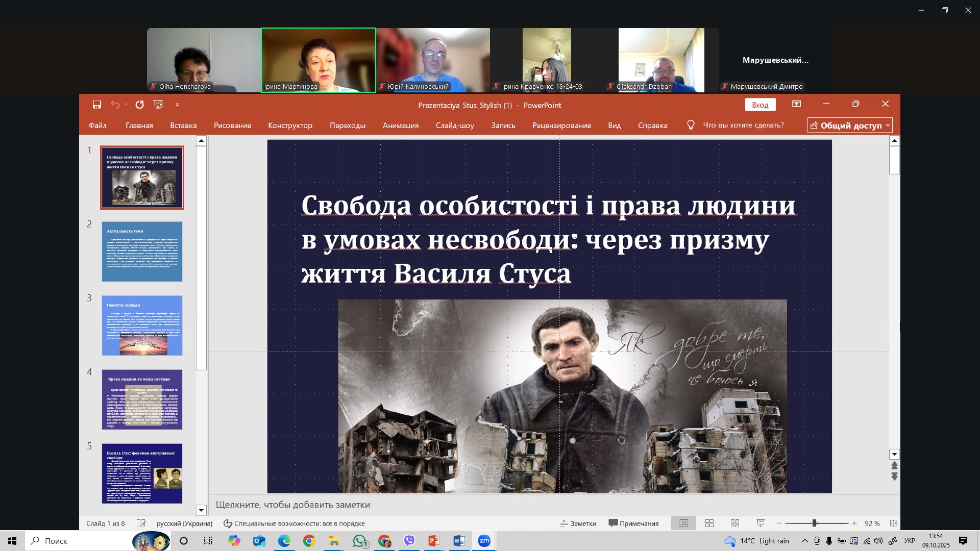Click the zoom slider in the status bar
This screenshot has height=551, width=980.
[x=815, y=523]
